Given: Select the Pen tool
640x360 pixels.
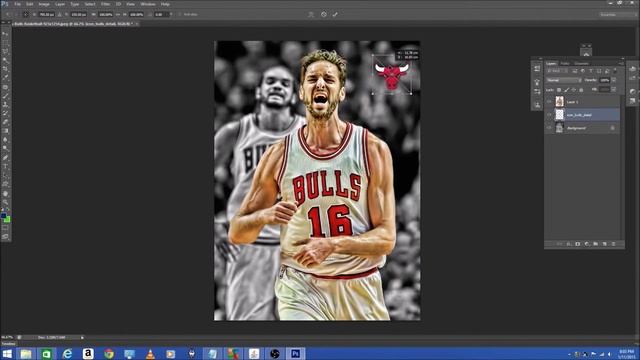Looking at the screenshot, I should tap(6, 158).
